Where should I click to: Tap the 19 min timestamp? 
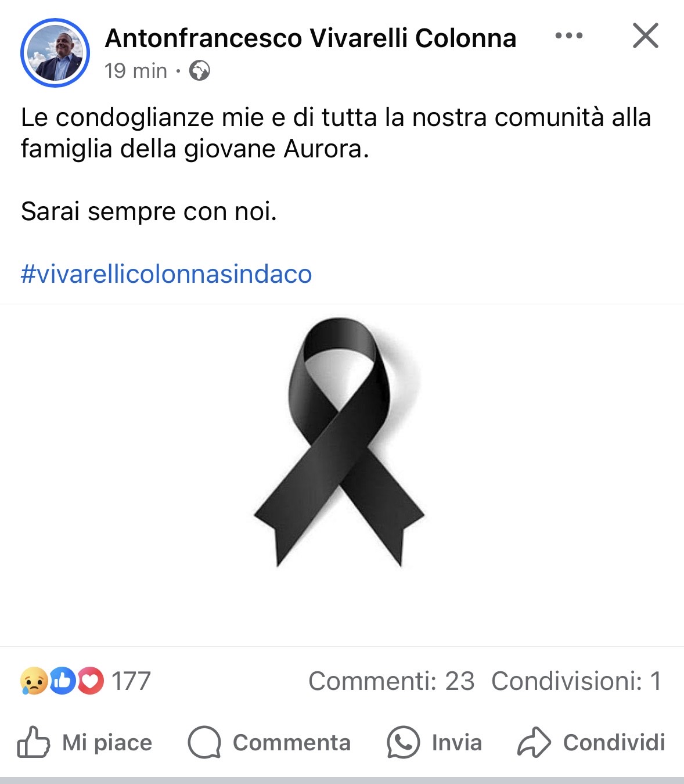click(136, 71)
